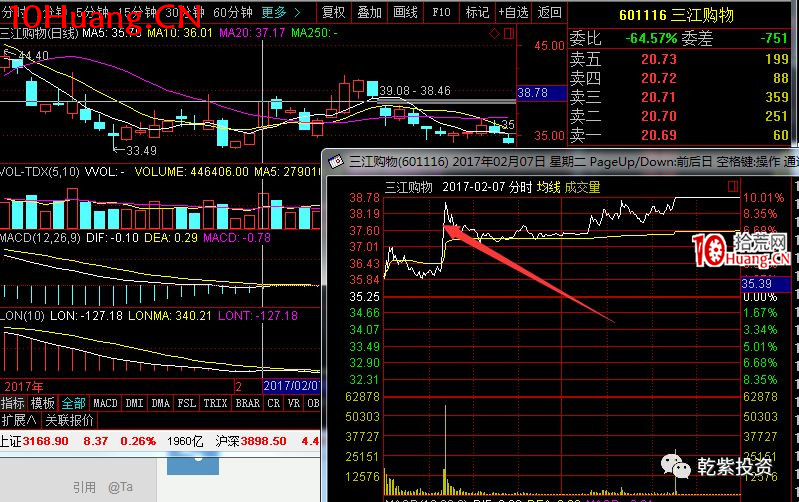Click the 卖二 price 20.70
This screenshot has width=799, height=502.
click(658, 116)
